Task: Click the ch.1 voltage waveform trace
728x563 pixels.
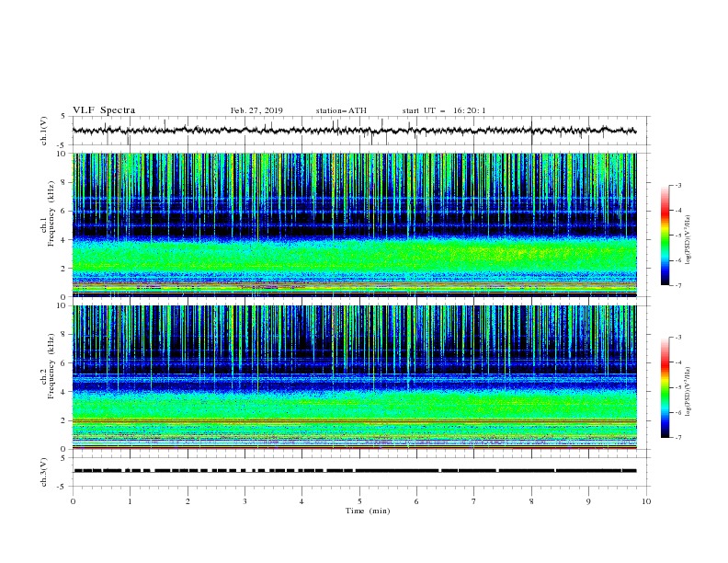Action: (x=354, y=131)
